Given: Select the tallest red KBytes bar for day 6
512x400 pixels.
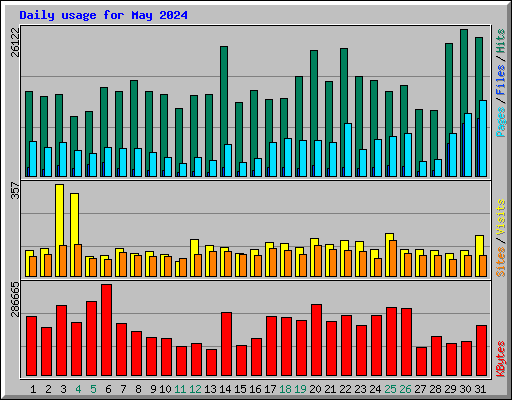Looking at the screenshot, I should pos(106,330).
